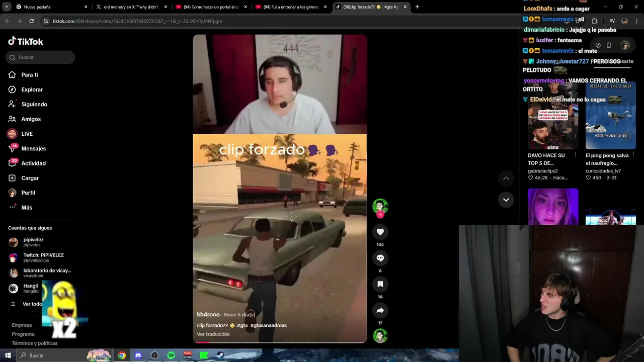Open the purple-lit girl video thumbnail

(553, 206)
